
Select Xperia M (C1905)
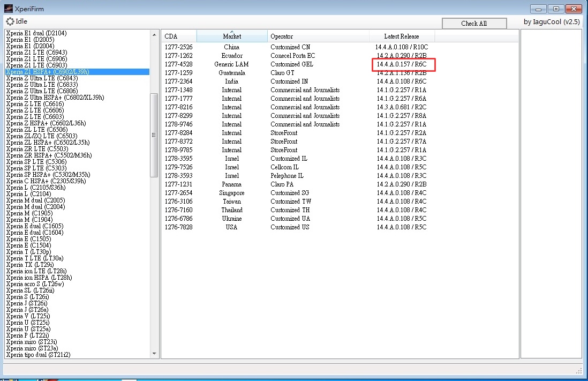29,213
